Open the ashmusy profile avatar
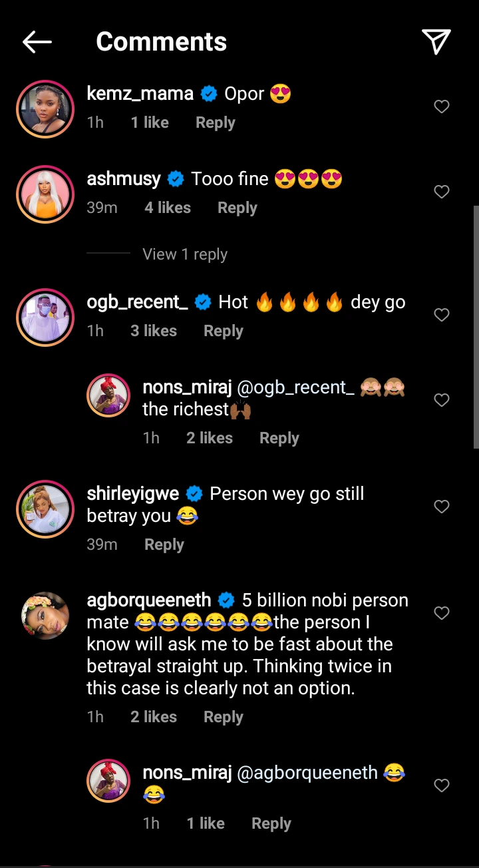 coord(45,194)
